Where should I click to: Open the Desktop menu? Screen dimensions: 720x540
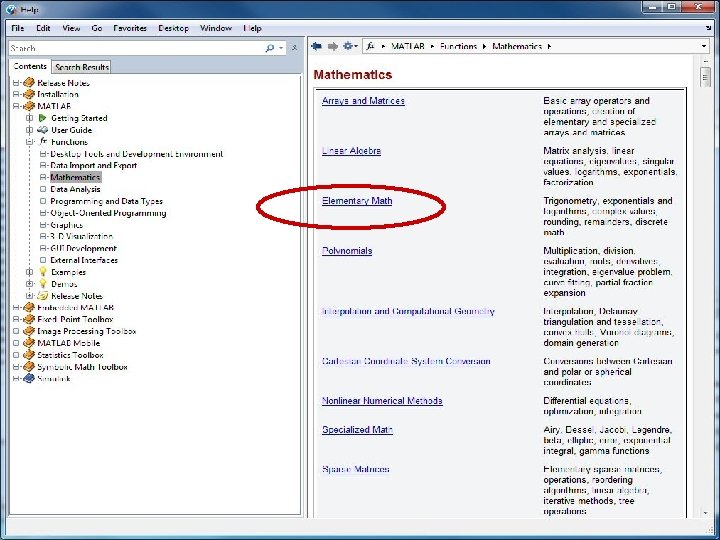click(x=174, y=28)
